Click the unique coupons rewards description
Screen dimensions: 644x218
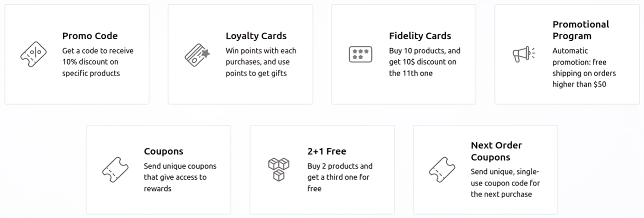(180, 177)
